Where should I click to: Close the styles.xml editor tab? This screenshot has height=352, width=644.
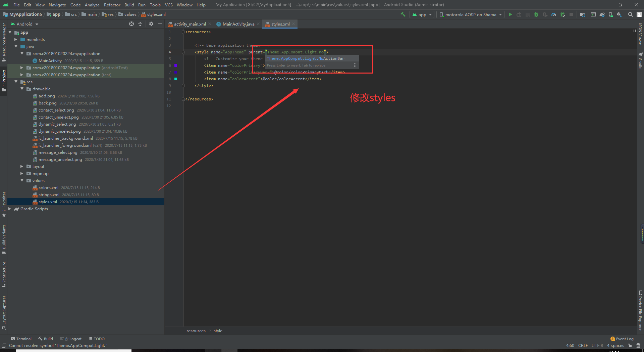(x=293, y=24)
